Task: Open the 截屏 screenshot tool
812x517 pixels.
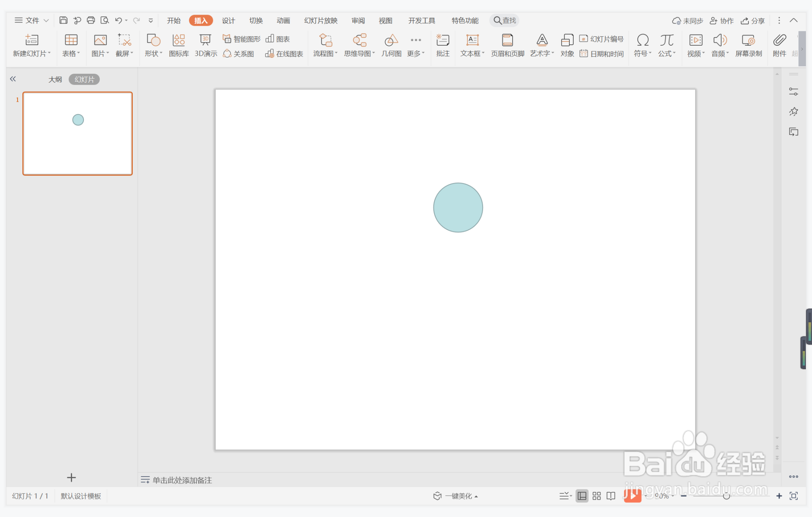Action: [124, 45]
